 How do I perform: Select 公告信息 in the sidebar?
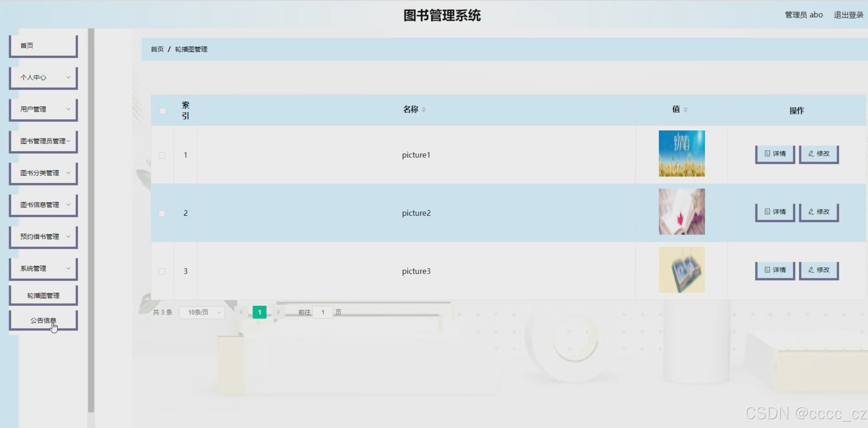click(x=43, y=320)
